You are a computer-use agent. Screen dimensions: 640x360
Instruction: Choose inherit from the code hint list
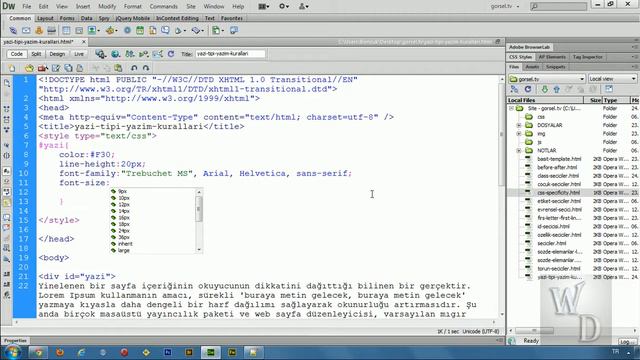[125, 244]
